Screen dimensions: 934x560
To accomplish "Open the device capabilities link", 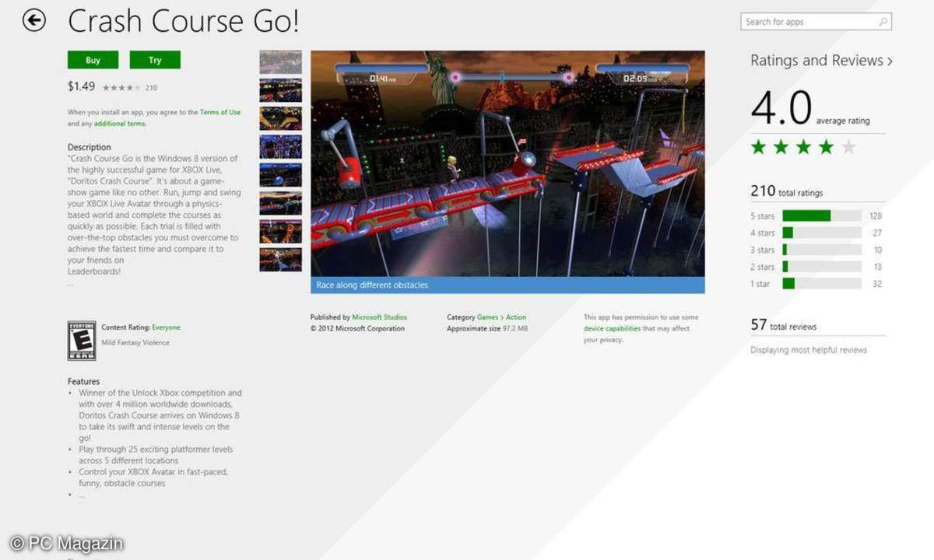I will [613, 329].
